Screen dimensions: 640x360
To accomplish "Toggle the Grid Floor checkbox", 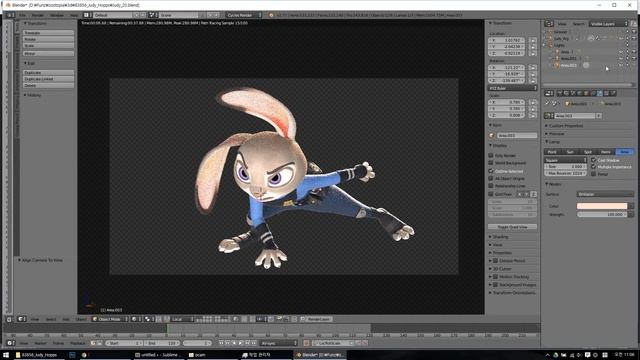I will pos(491,194).
